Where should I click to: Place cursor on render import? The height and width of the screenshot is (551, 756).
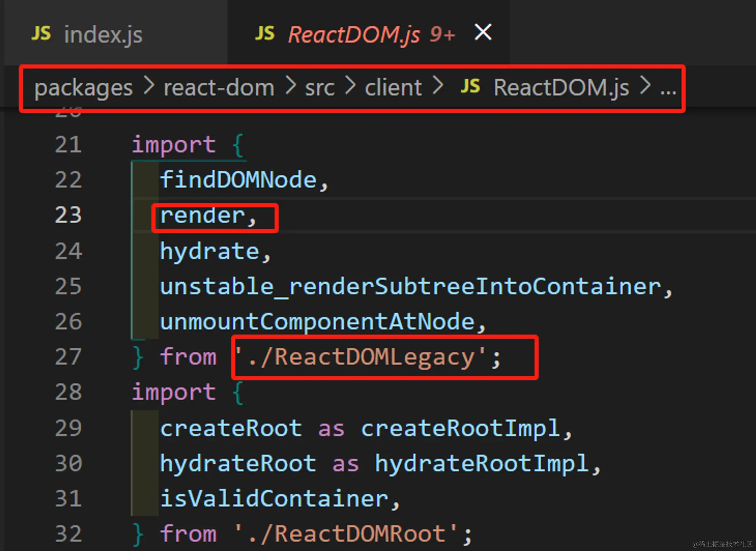tap(203, 216)
